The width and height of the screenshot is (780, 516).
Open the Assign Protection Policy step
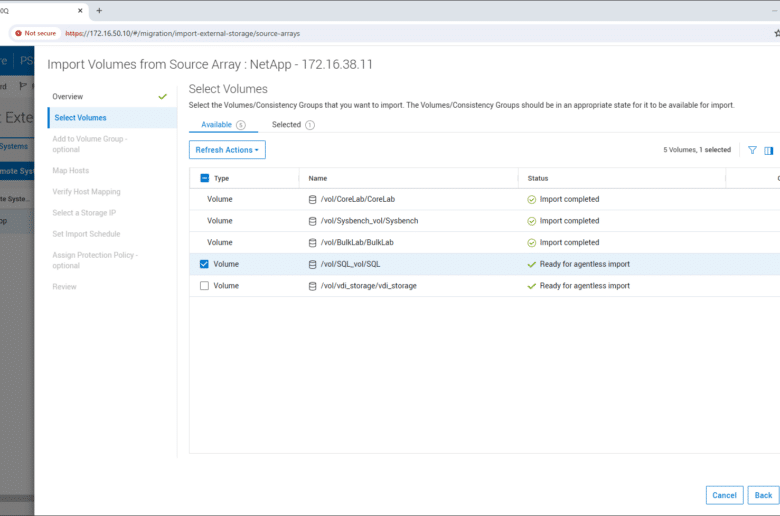tap(95, 260)
